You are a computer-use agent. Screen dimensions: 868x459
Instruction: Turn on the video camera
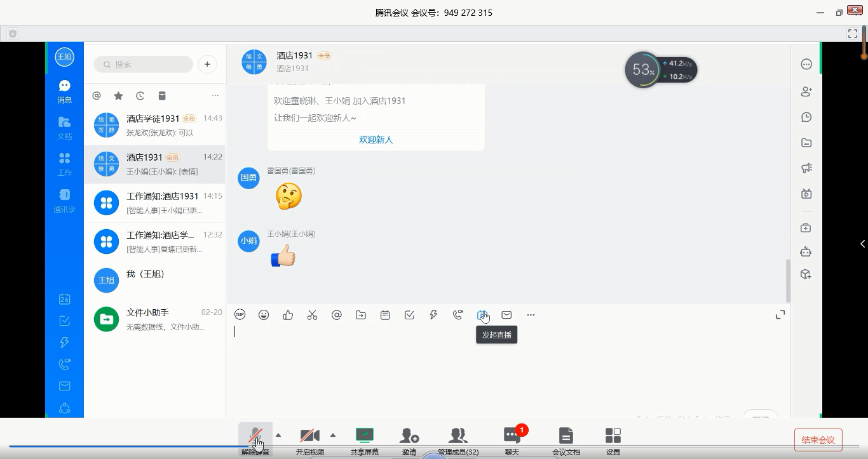click(x=309, y=439)
